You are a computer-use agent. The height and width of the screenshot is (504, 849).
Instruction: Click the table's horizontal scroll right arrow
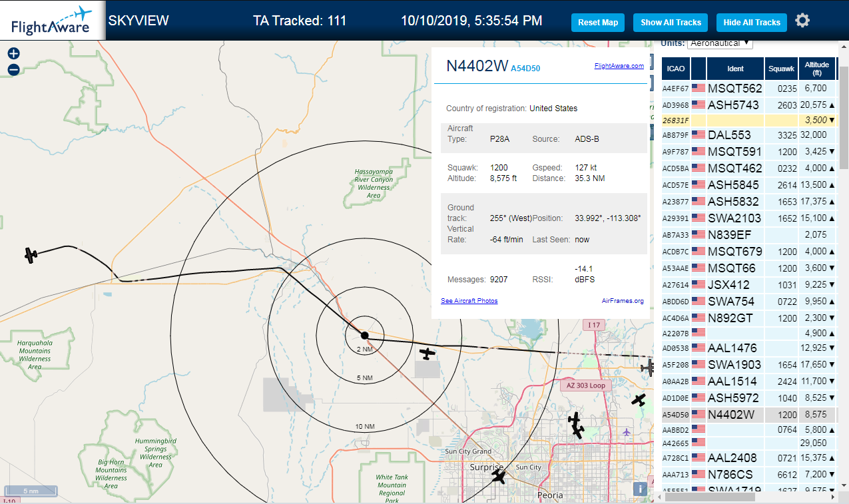pos(833,497)
